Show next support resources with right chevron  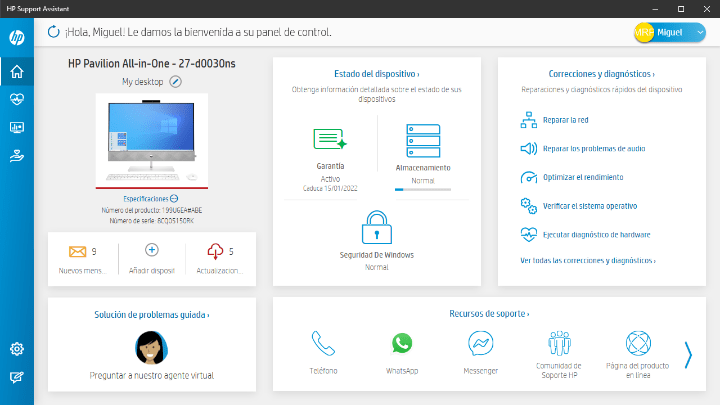(x=688, y=355)
